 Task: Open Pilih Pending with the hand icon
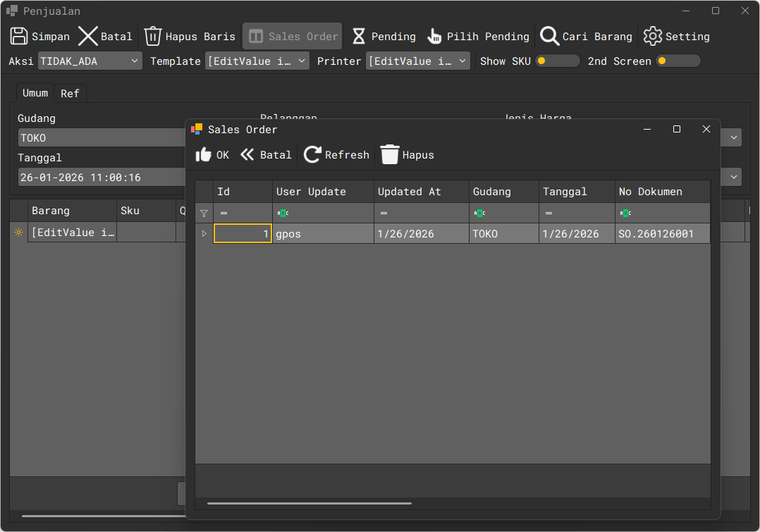[434, 37]
